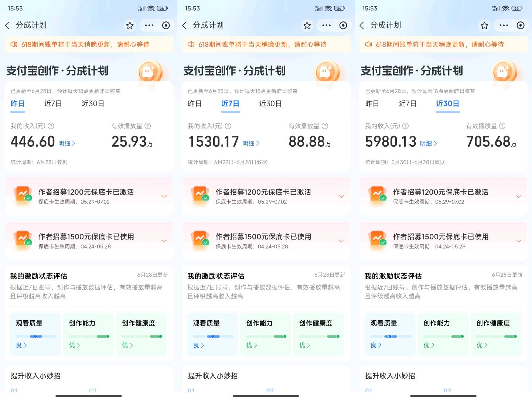The height and width of the screenshot is (399, 532).
Task: Favorite with star icon on 5980.13 income screen
Action: pos(484,25)
